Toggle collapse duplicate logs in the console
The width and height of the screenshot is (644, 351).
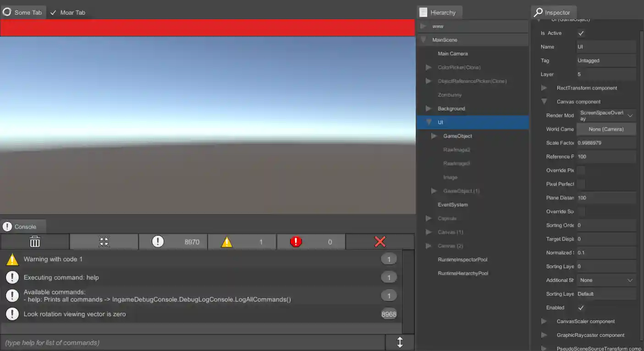(104, 241)
